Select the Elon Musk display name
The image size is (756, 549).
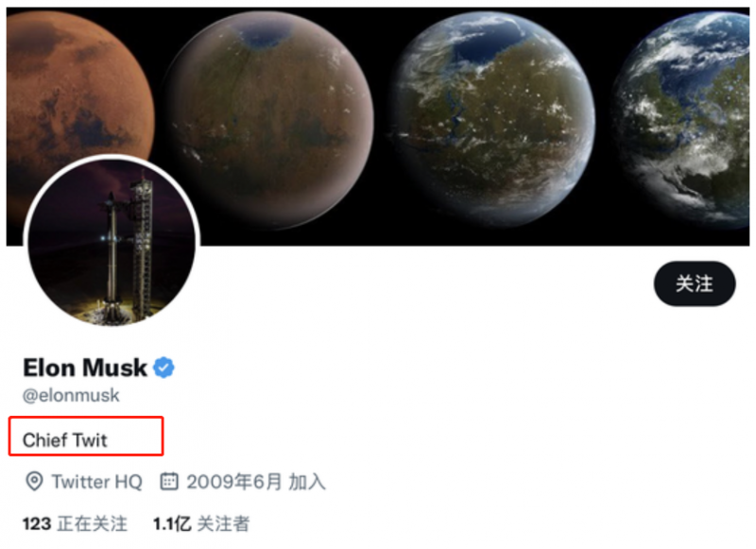tap(85, 368)
